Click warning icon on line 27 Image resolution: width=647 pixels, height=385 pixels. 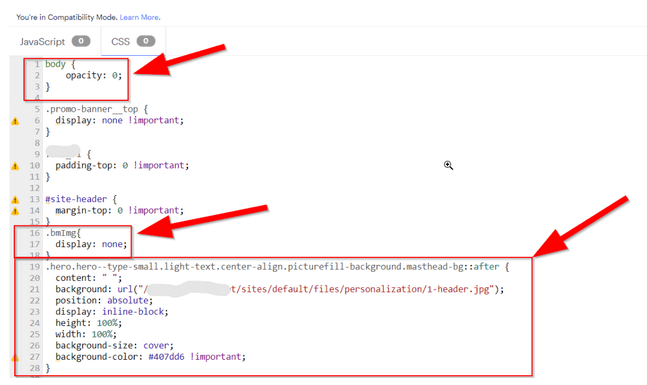(x=15, y=358)
